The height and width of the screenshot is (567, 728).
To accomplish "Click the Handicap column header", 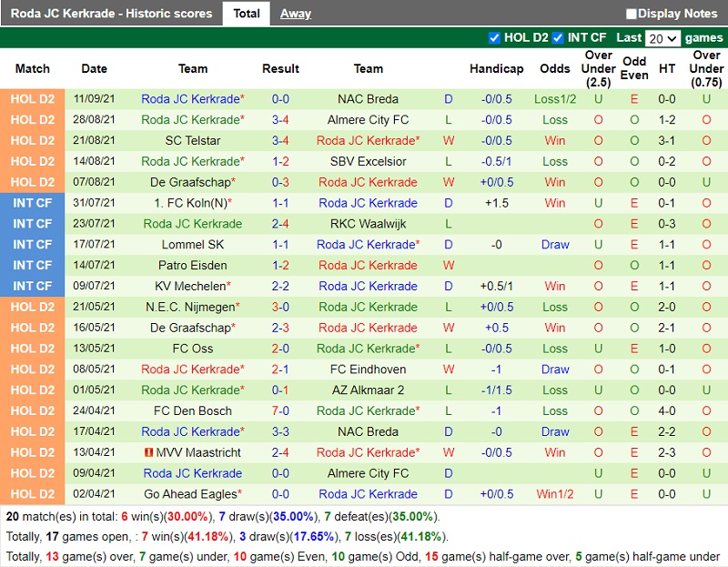I will pos(496,69).
